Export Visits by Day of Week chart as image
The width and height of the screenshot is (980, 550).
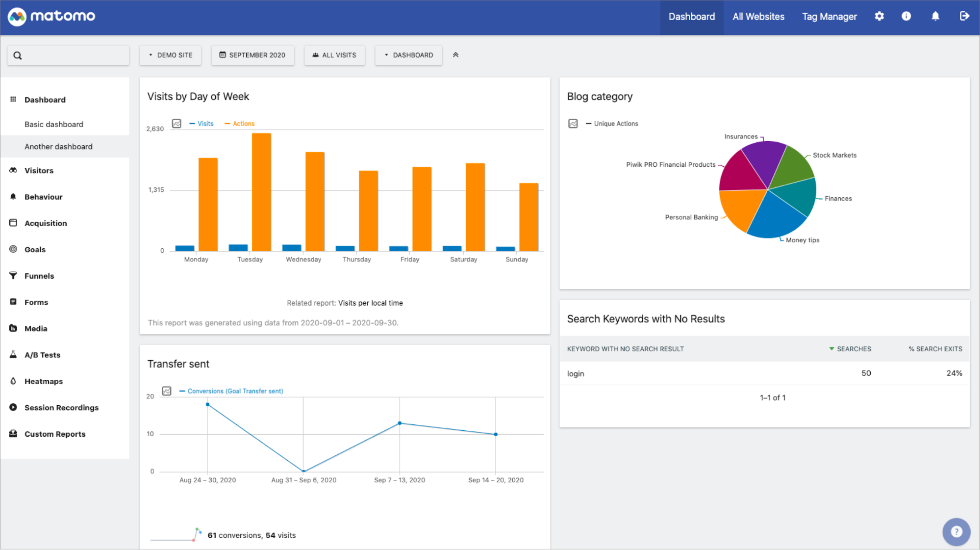pyautogui.click(x=176, y=124)
